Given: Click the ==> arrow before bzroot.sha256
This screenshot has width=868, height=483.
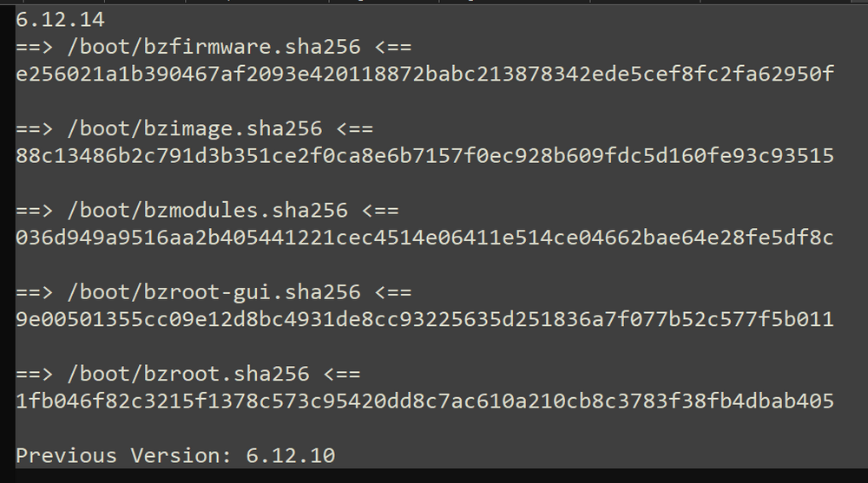Looking at the screenshot, I should 35,375.
